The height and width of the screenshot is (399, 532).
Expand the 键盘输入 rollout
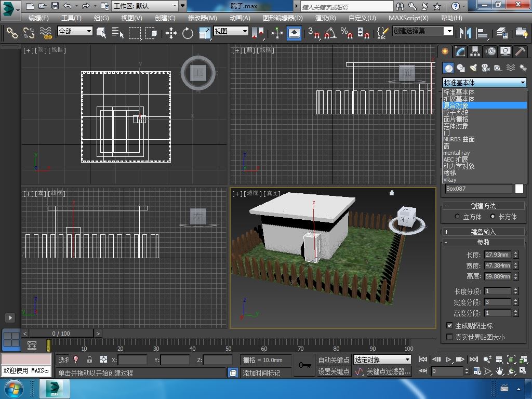(x=483, y=232)
